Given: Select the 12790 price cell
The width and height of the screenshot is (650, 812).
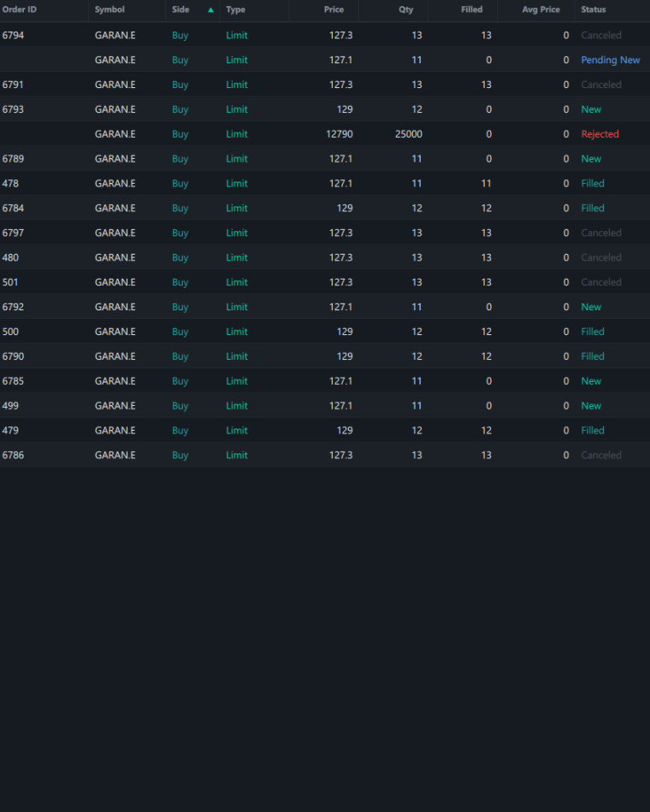Looking at the screenshot, I should (x=339, y=134).
